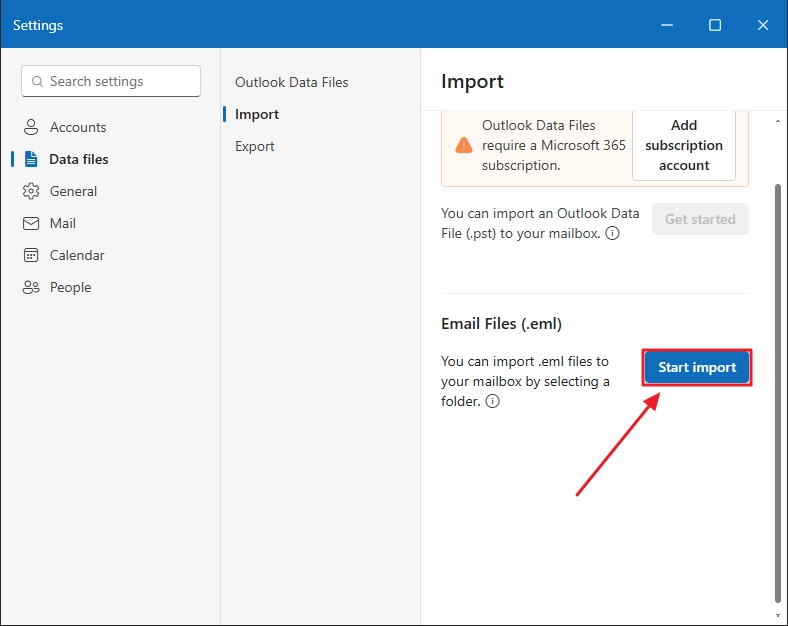The width and height of the screenshot is (788, 626).
Task: Open General via its gear icon
Action: [31, 191]
